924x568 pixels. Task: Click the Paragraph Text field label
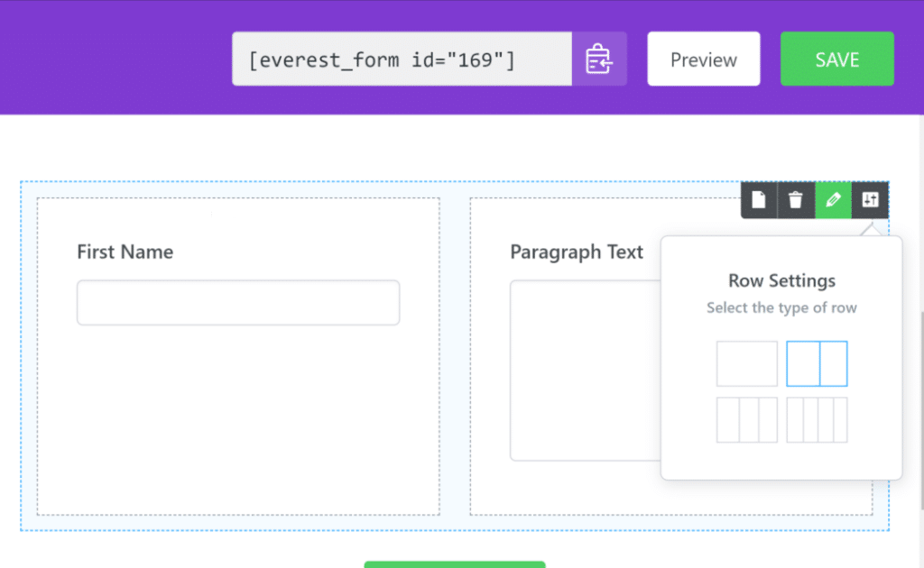(577, 252)
